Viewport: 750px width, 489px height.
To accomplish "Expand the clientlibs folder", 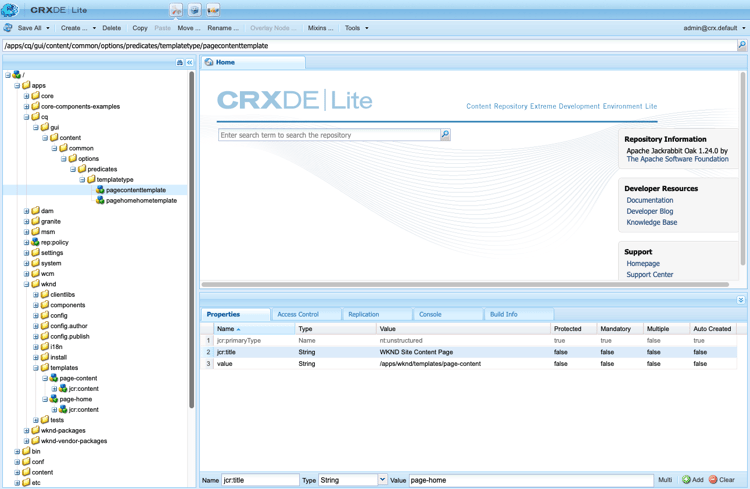I will [36, 295].
